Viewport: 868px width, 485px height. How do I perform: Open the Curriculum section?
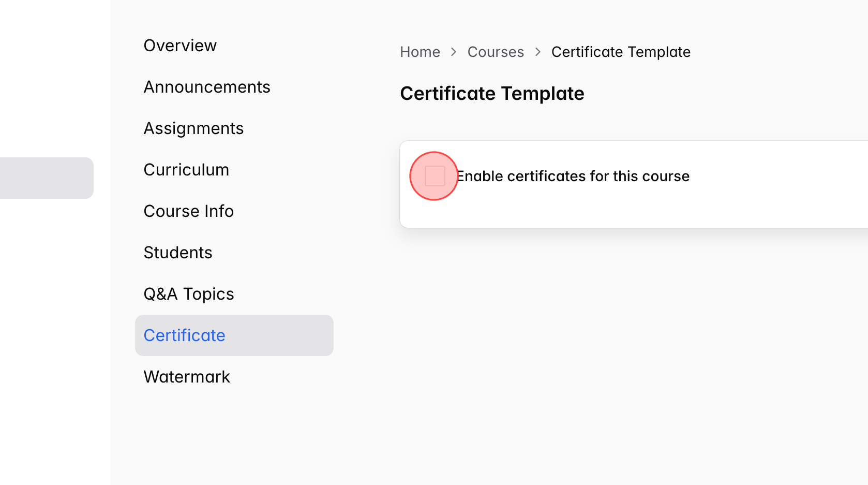[x=186, y=169]
